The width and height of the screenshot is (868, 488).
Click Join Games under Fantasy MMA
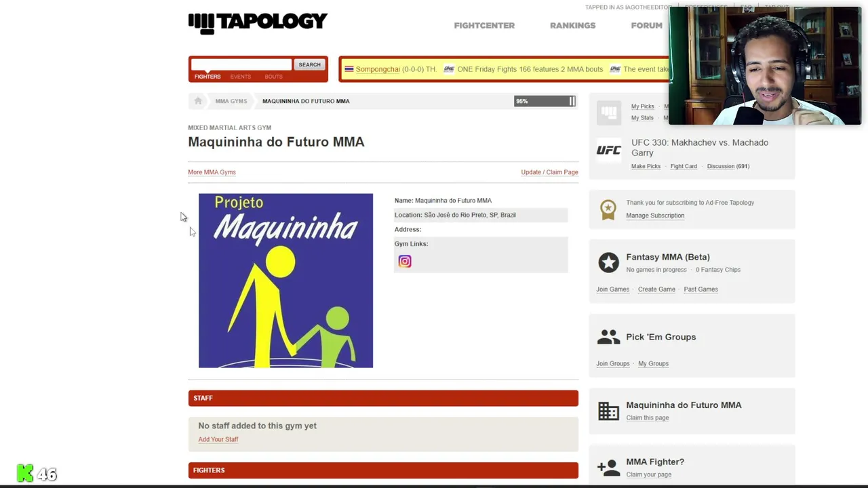coord(613,289)
